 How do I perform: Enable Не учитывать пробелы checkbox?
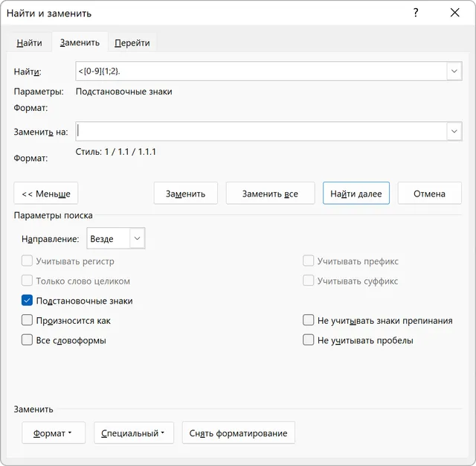[x=308, y=340]
